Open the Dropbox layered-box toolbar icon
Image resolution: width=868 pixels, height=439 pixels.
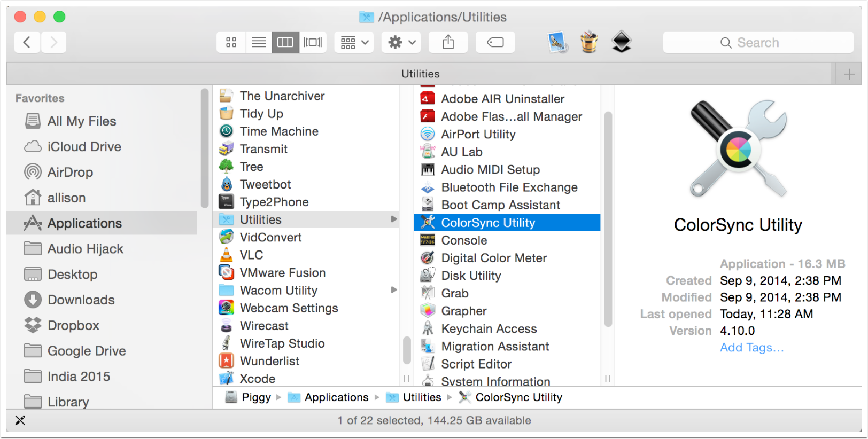point(621,42)
